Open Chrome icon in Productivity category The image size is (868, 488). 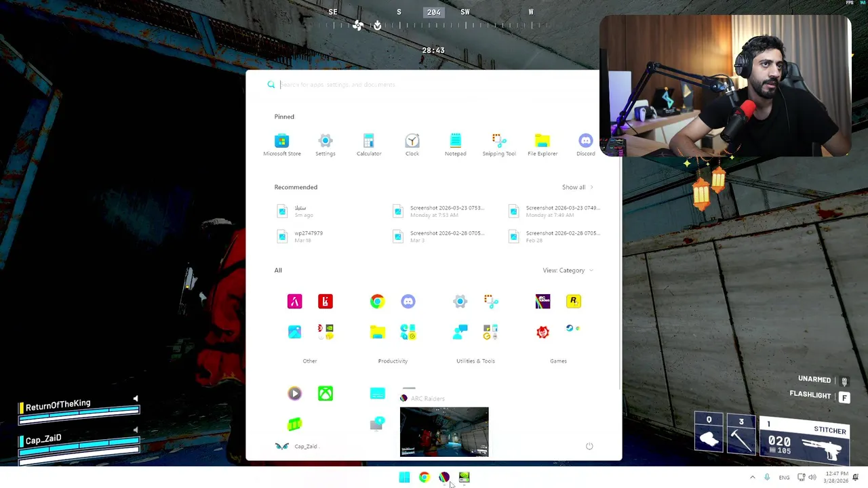(377, 301)
